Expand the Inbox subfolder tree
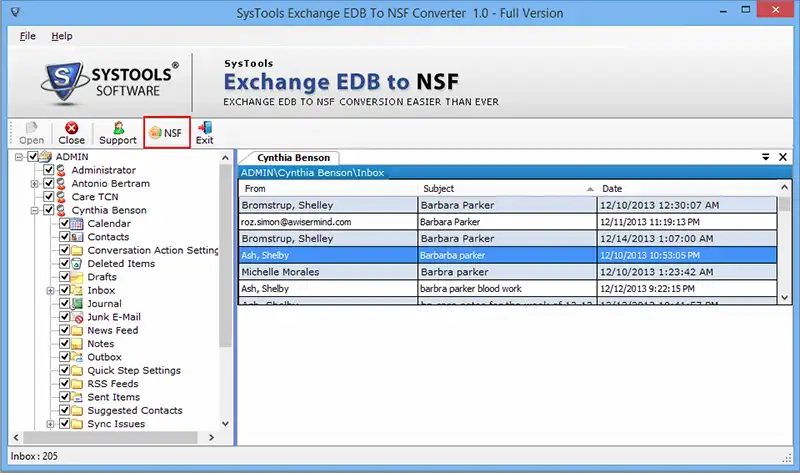The image size is (800, 473). pyautogui.click(x=50, y=291)
